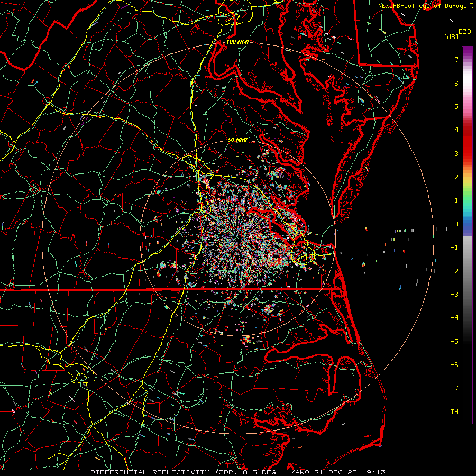Viewport: 476px width, 476px height.
Task: Click the 6 value on the color scale
Action: [x=456, y=83]
